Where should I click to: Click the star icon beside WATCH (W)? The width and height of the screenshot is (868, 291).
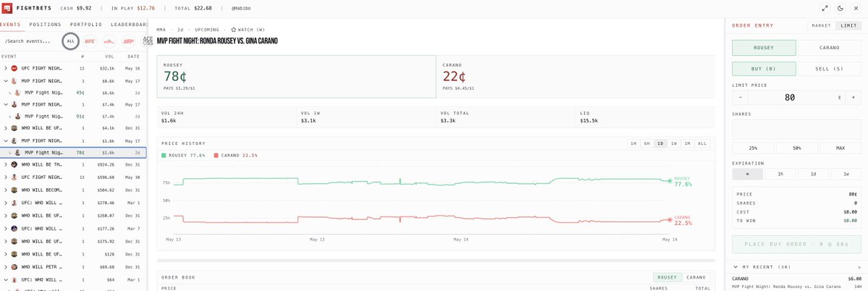[233, 30]
